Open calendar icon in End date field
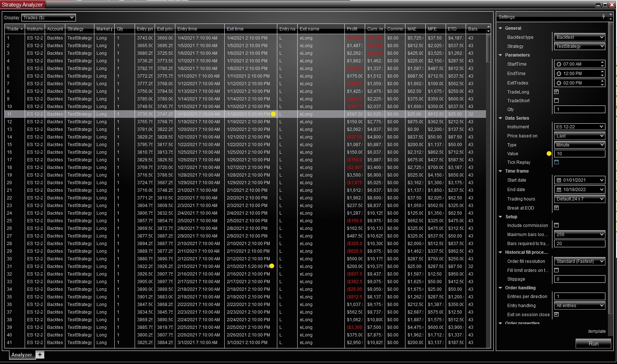This screenshot has height=364, width=617. (559, 190)
